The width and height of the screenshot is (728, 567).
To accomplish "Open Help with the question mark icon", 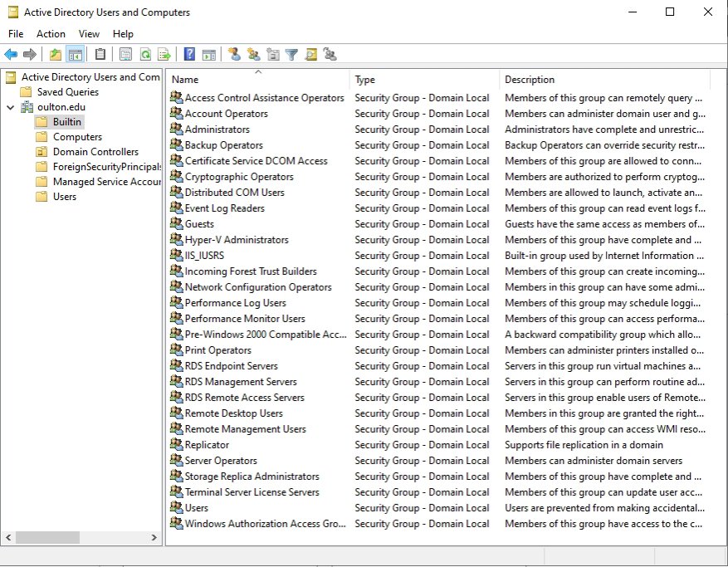I will pos(189,55).
